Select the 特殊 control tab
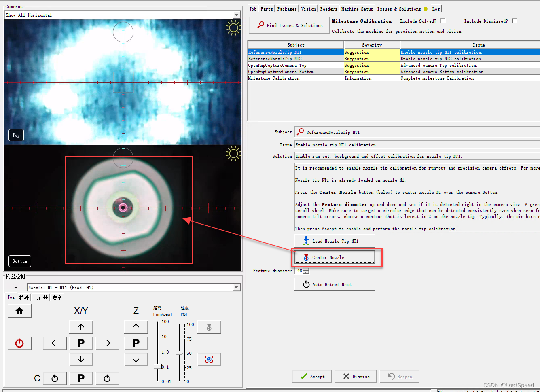540x392 pixels. point(24,298)
